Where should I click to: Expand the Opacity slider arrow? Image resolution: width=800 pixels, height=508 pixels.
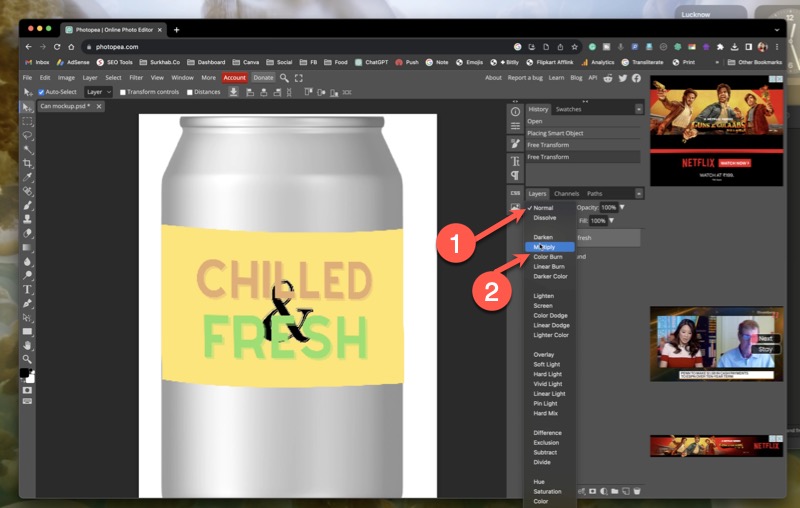(x=622, y=207)
